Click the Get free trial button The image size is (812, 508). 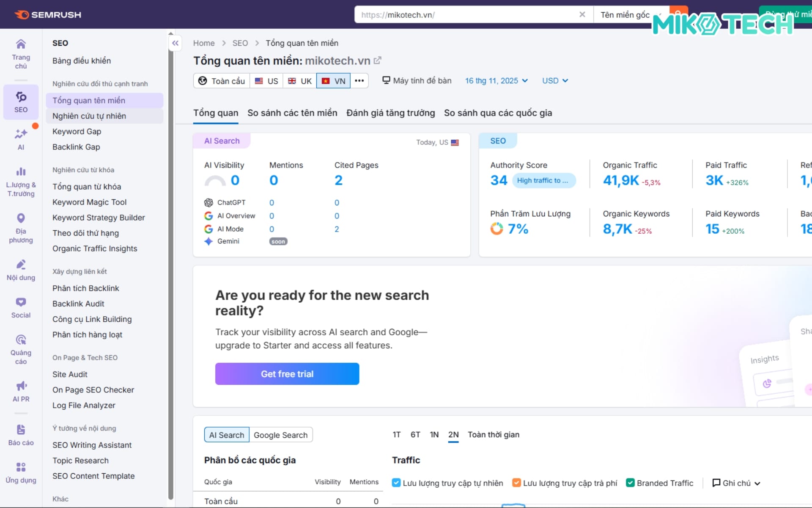287,374
